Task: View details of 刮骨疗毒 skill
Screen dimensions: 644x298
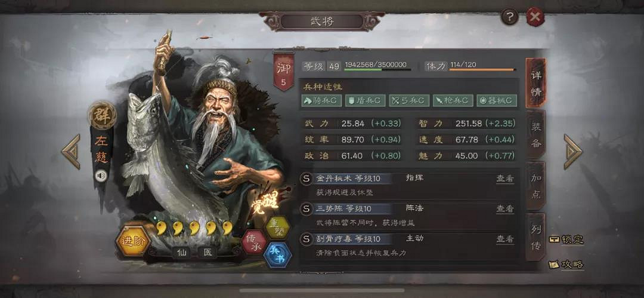Action: coord(505,239)
